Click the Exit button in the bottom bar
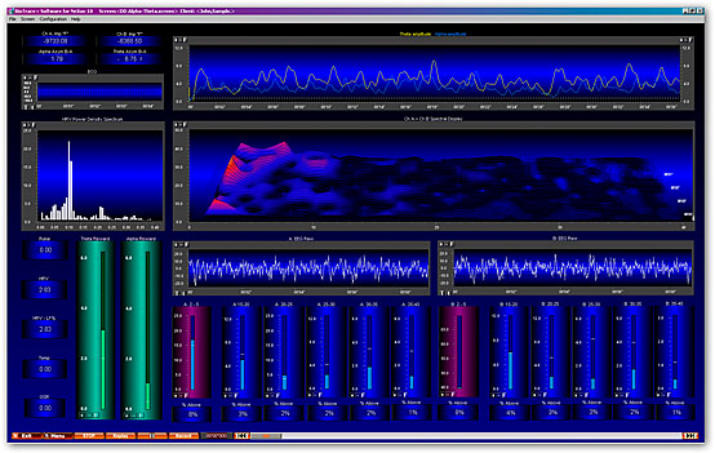This screenshot has width=715, height=453. coord(26,436)
